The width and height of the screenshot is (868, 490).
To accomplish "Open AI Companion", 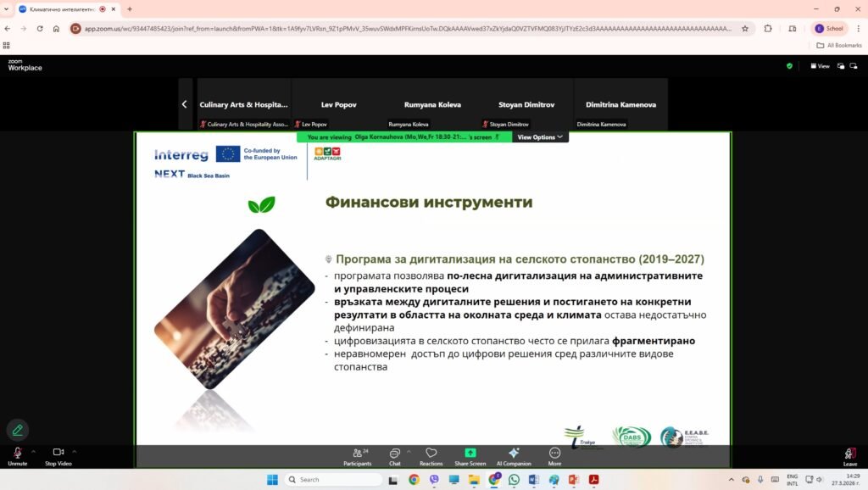I will [513, 455].
